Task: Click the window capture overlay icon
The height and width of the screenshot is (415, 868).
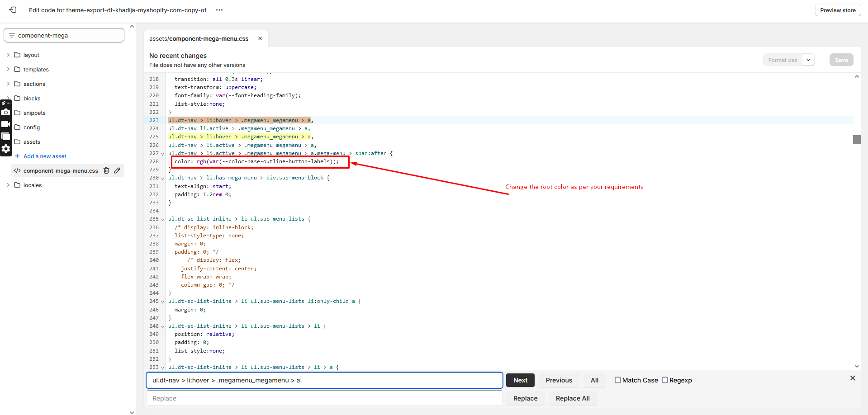Action: 6,136
